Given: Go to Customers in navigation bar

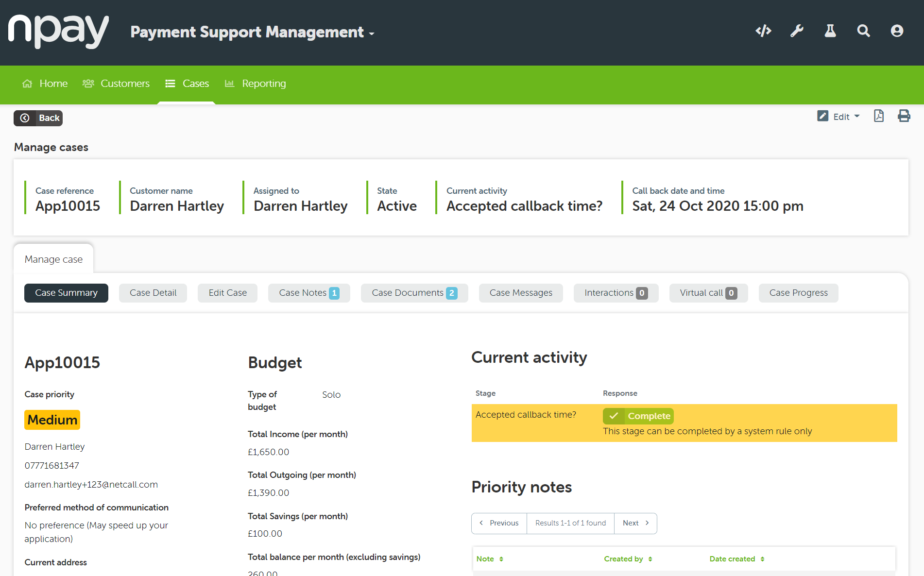Looking at the screenshot, I should 116,84.
